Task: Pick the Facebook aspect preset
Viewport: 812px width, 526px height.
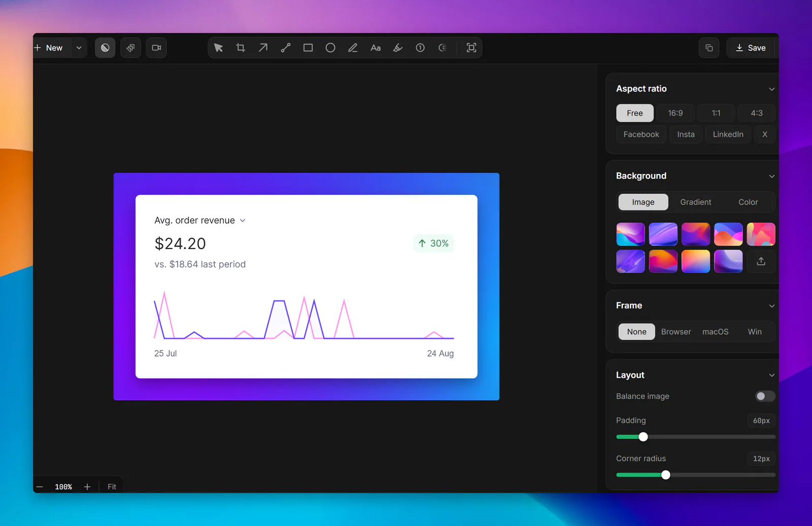Action: click(641, 134)
